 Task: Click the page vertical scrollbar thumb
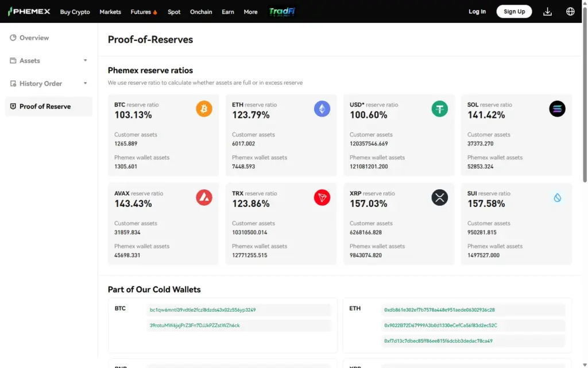click(585, 94)
